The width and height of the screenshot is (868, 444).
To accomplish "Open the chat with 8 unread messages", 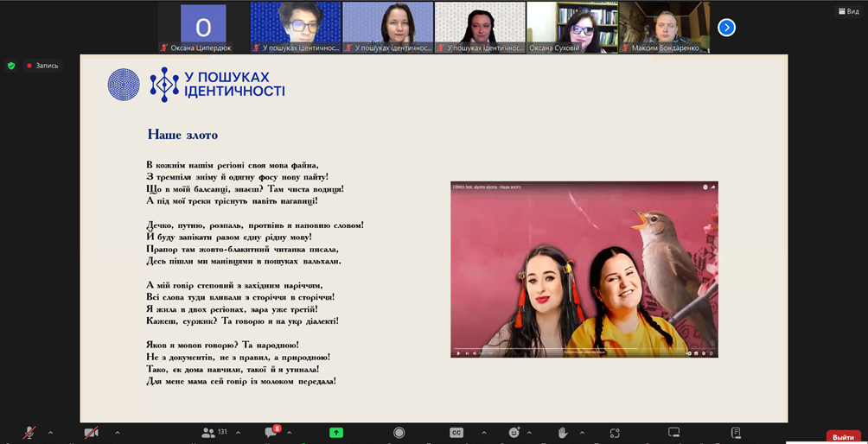I will tap(271, 433).
